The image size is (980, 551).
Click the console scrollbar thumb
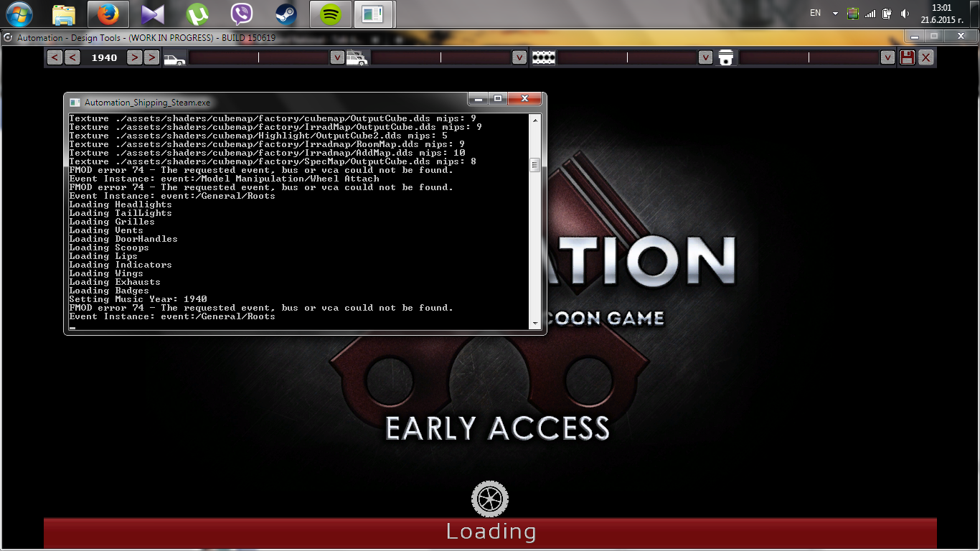[x=534, y=166]
